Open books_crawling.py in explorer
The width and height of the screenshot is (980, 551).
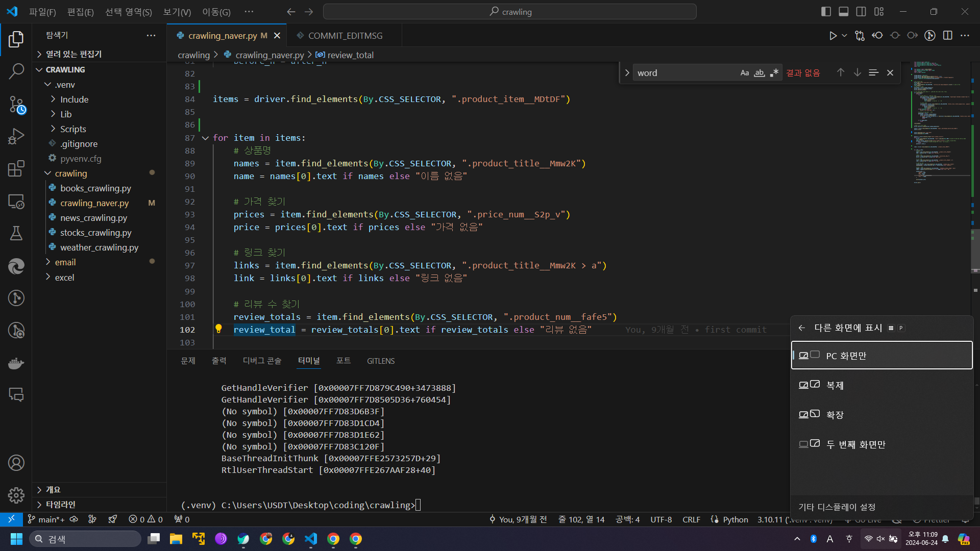pyautogui.click(x=95, y=188)
